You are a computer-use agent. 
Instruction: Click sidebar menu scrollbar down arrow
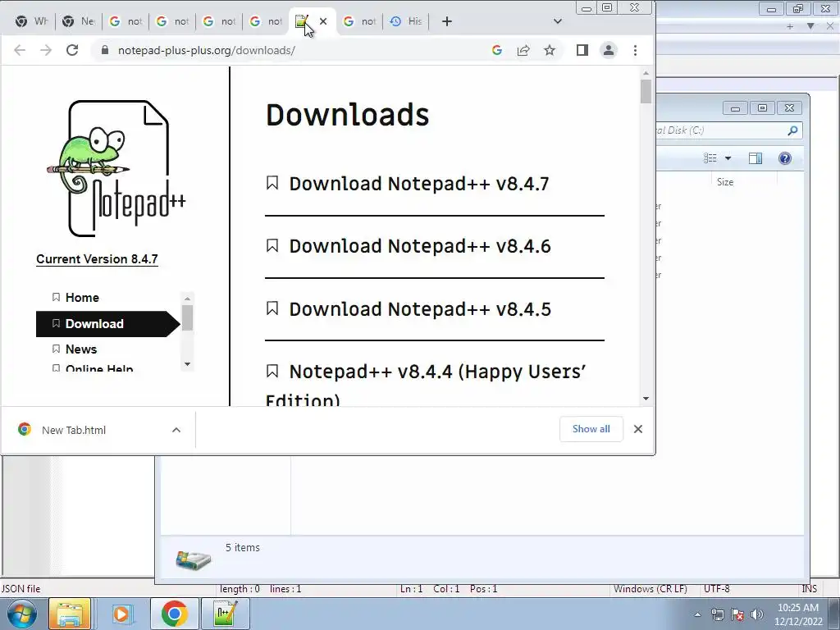pos(187,364)
